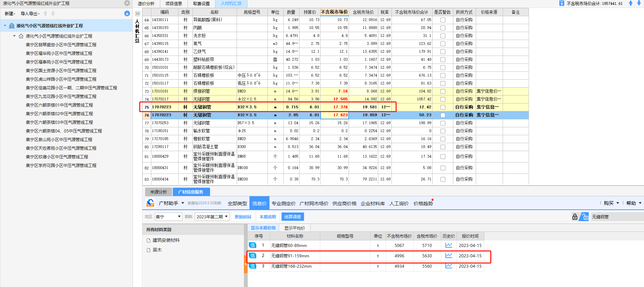Click the 本期说明 link
Viewport: 644px width, 287px height.
pos(268,217)
